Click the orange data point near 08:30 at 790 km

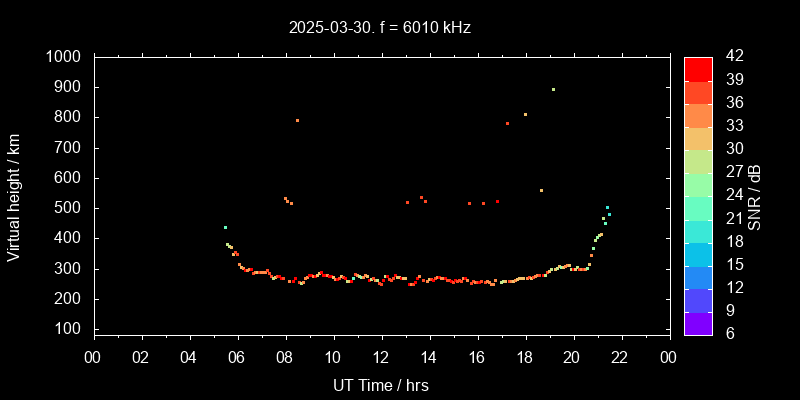pyautogui.click(x=297, y=120)
